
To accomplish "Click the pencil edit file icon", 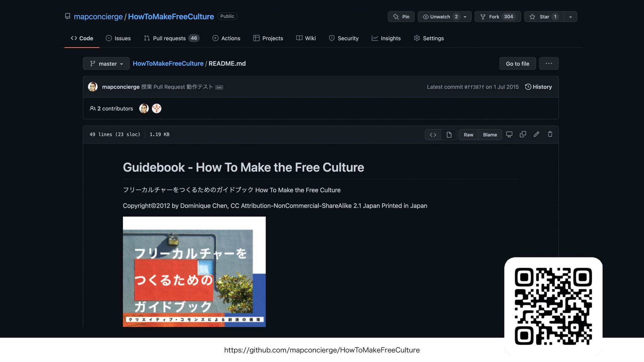I will pos(536,134).
